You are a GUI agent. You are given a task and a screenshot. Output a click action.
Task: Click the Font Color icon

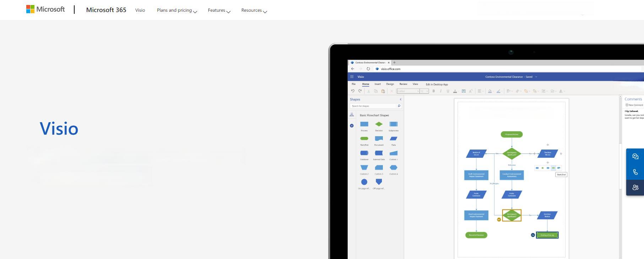[x=455, y=91]
